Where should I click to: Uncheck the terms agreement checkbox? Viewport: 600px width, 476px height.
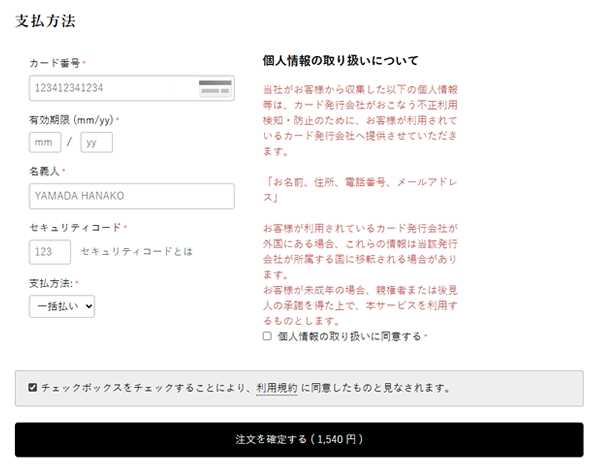33,387
